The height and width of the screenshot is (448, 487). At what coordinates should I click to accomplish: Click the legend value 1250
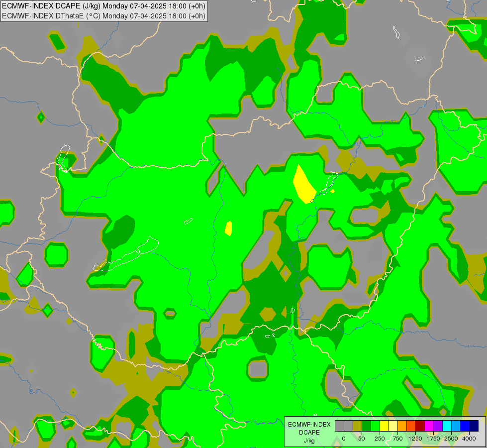click(415, 439)
